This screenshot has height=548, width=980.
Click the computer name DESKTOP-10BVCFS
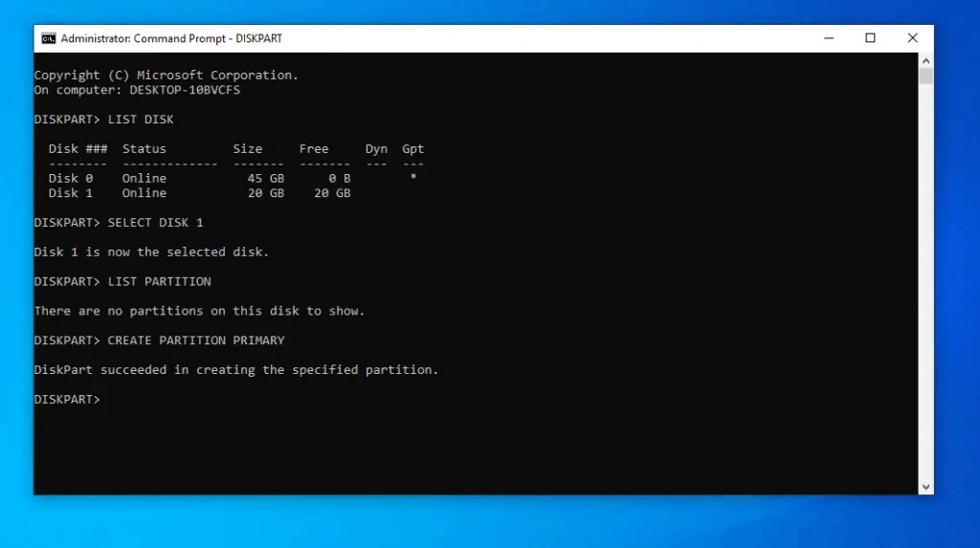pyautogui.click(x=185, y=90)
